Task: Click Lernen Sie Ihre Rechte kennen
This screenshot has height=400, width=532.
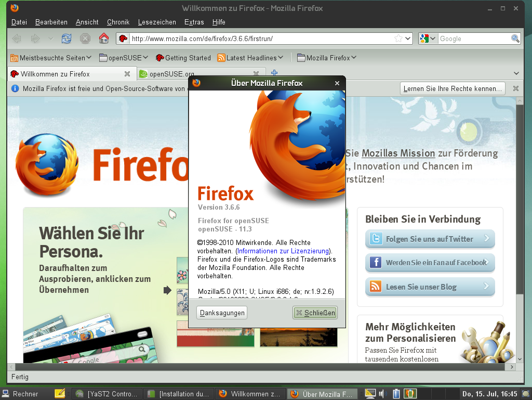Action: 451,88
